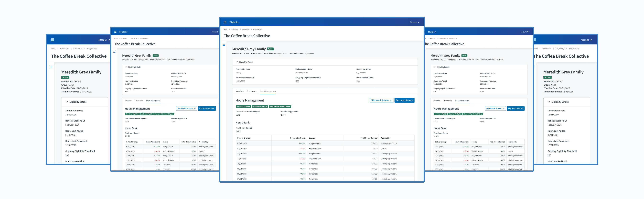Click hamburger menu icon in center screen sidebar
The height and width of the screenshot is (199, 644).
(224, 45)
